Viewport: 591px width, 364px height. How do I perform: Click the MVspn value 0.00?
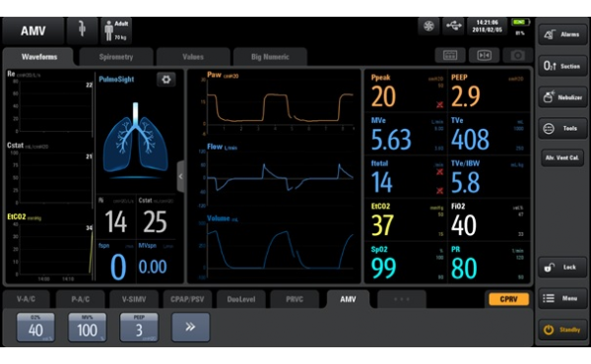(153, 267)
